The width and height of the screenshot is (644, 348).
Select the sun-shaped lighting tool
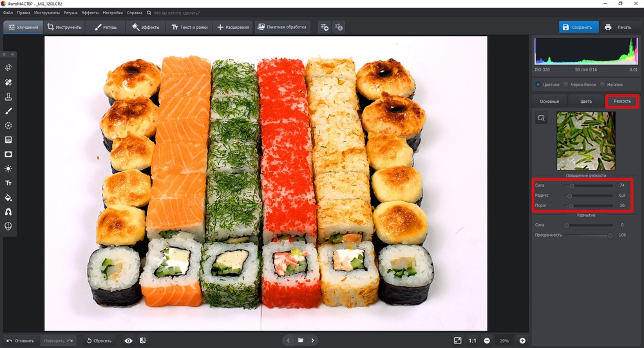(8, 169)
